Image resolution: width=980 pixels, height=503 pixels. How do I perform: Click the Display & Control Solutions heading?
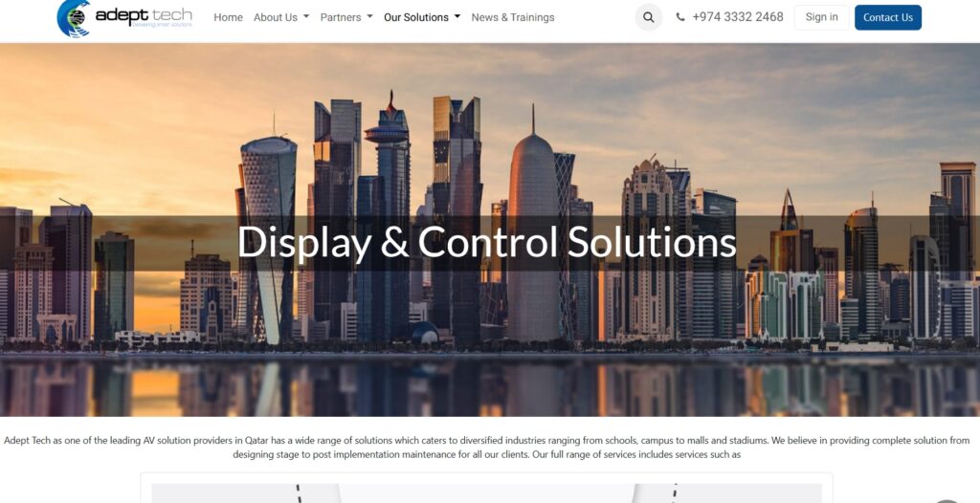pyautogui.click(x=487, y=242)
